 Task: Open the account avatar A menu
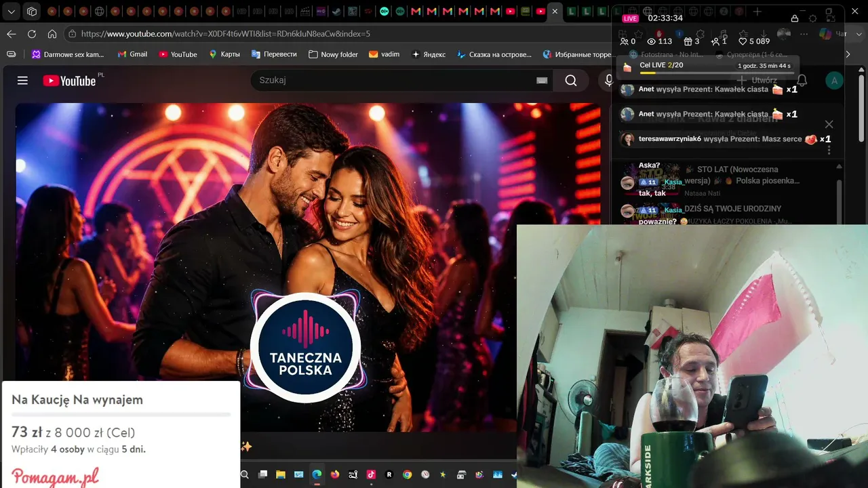tap(834, 81)
